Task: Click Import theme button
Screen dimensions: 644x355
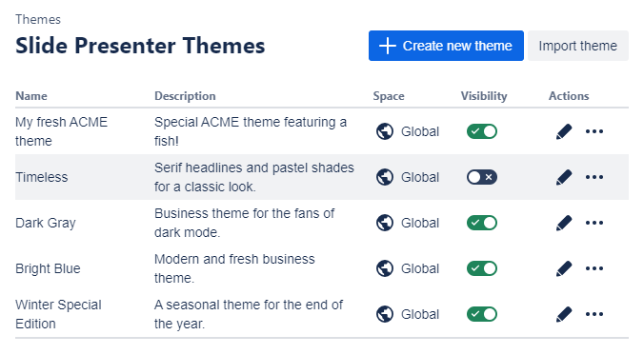Action: pos(578,46)
